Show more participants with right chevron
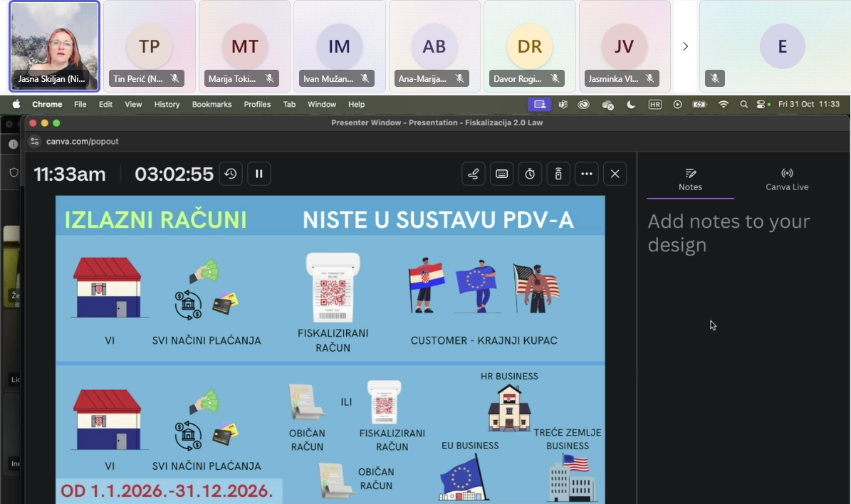The width and height of the screenshot is (851, 504). pos(685,46)
